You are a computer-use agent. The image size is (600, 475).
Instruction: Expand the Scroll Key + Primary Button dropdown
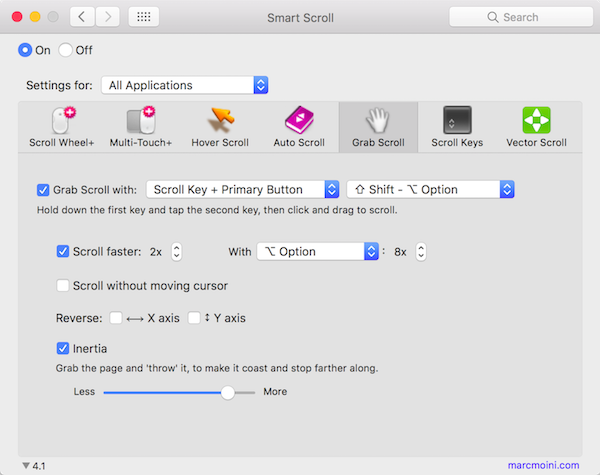[243, 189]
